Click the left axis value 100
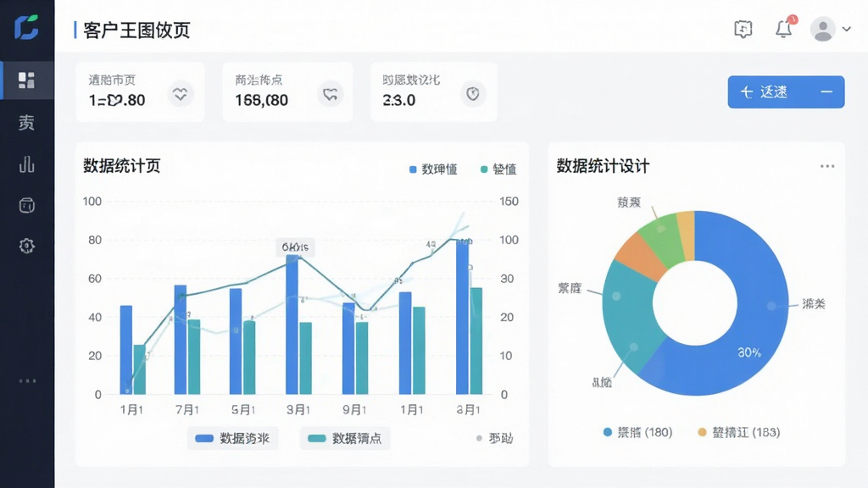Screen dimensions: 868x488 click(x=92, y=202)
